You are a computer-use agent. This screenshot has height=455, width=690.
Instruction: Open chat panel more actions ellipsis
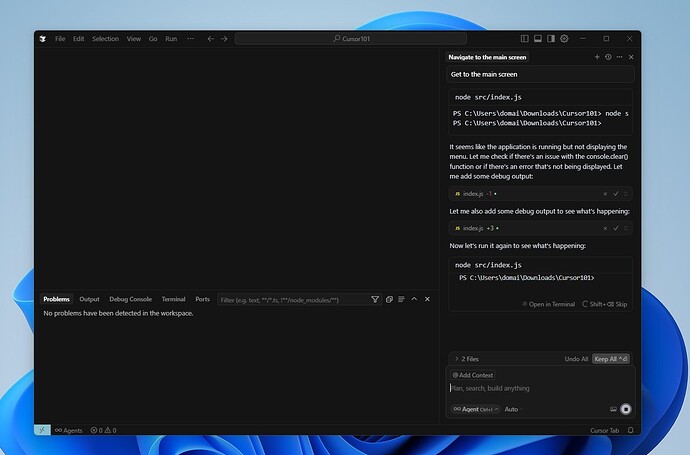pos(620,57)
